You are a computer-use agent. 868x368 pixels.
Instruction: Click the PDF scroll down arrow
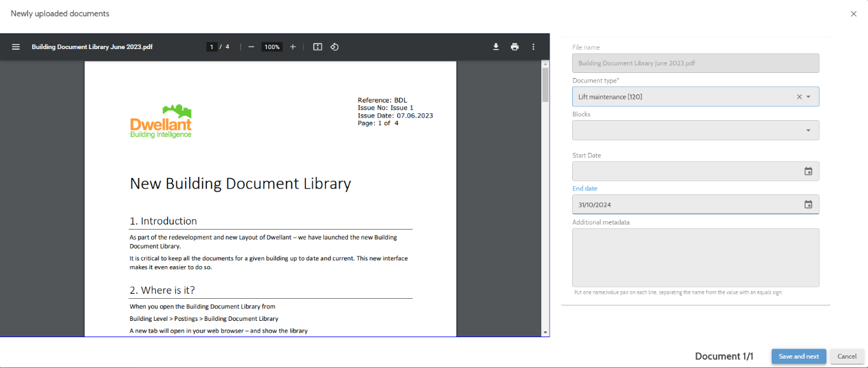coord(545,332)
